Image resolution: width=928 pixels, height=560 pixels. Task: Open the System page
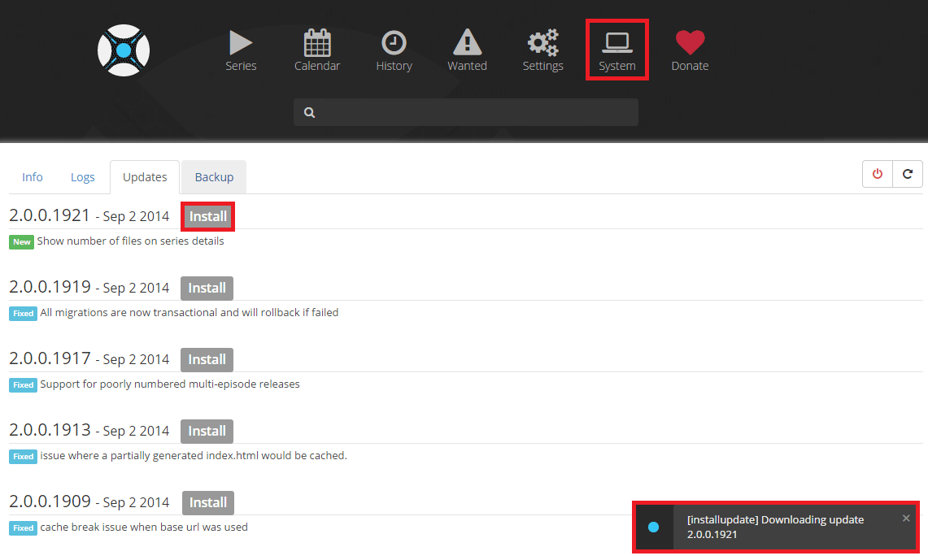click(x=616, y=51)
